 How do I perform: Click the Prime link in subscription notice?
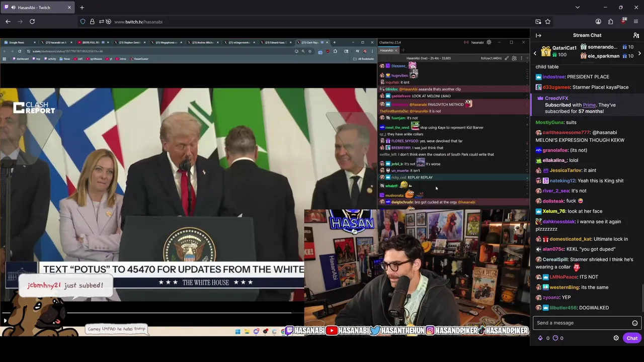point(589,105)
